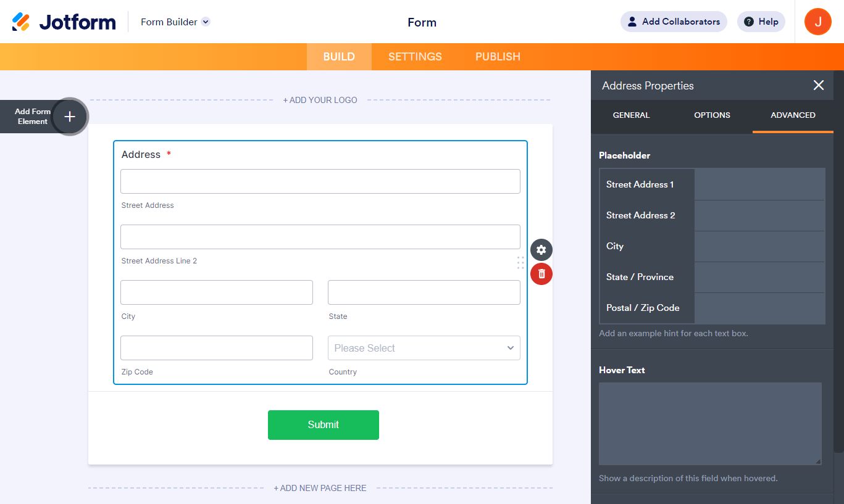844x504 pixels.
Task: Click the City input field
Action: coord(217,292)
